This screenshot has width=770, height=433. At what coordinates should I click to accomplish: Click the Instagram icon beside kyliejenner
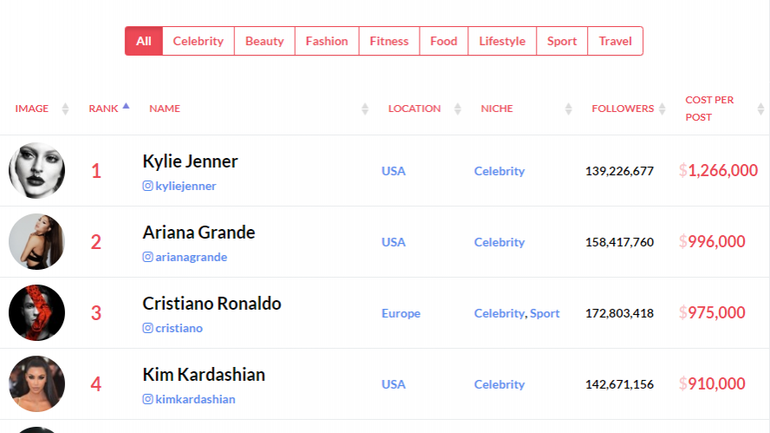[x=147, y=186]
